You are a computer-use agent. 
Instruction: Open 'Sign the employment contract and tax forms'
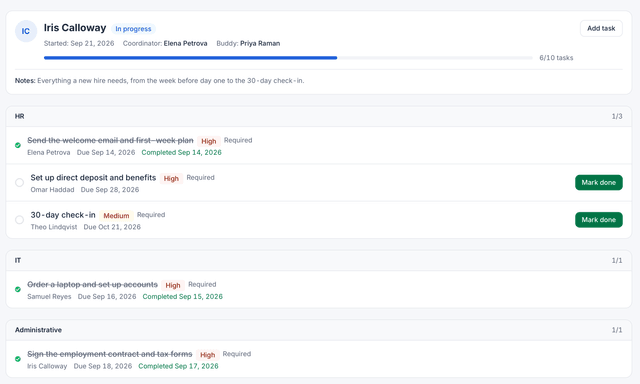(109, 354)
